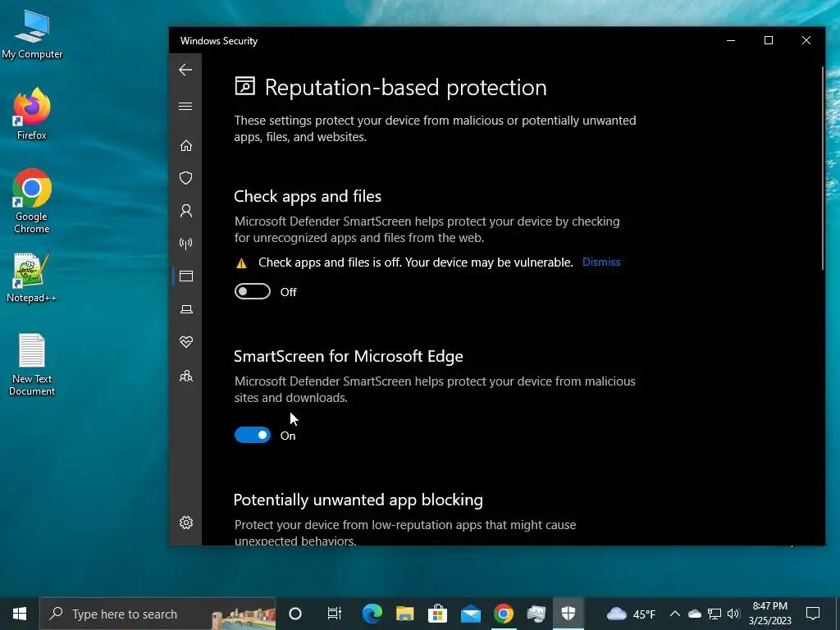Click the Potentially unwanted app blocking heading
840x630 pixels.
click(358, 500)
